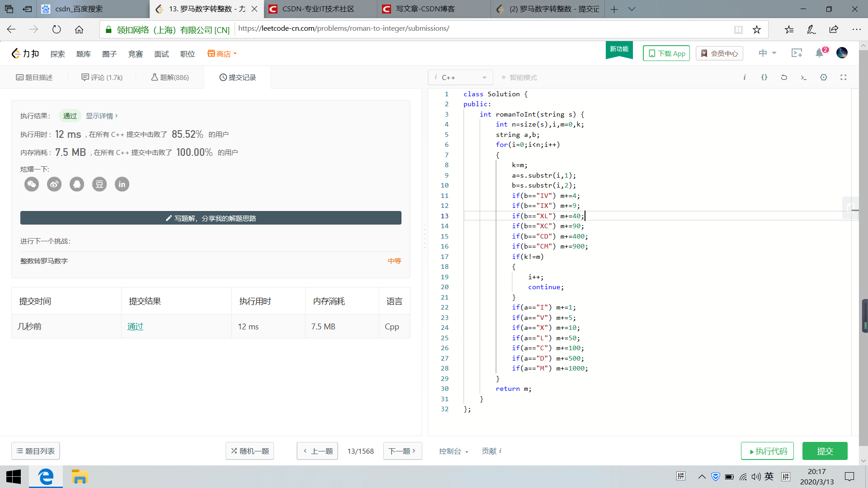The image size is (868, 488).
Task: Click the green 提交 submit button
Action: pos(825,451)
